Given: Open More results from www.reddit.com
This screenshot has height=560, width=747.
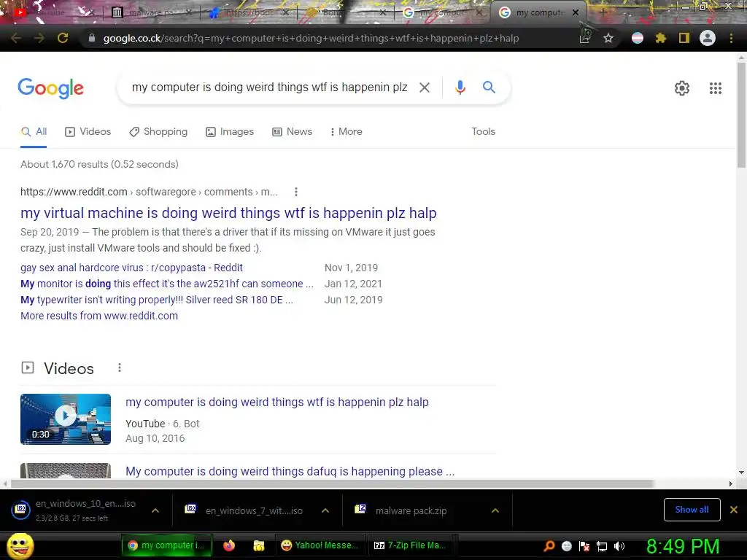Looking at the screenshot, I should pyautogui.click(x=99, y=316).
